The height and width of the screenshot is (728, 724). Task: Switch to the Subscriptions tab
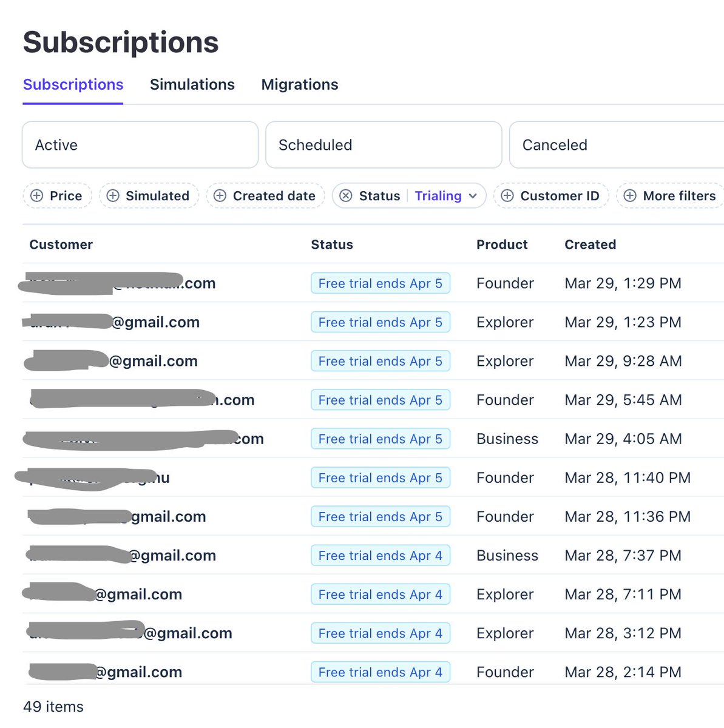pyautogui.click(x=73, y=84)
